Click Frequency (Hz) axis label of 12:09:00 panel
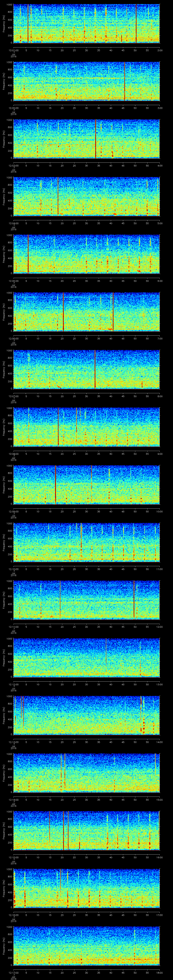Screen dimensions: 173x980 click(4, 485)
